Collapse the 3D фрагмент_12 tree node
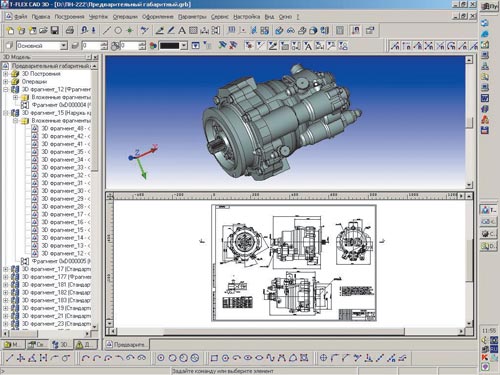The width and height of the screenshot is (500, 375). point(6,89)
